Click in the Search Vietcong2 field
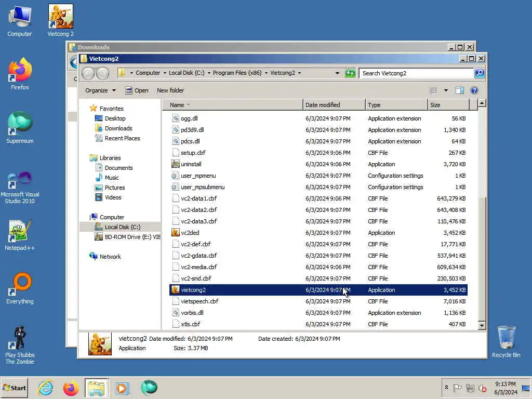 point(416,73)
